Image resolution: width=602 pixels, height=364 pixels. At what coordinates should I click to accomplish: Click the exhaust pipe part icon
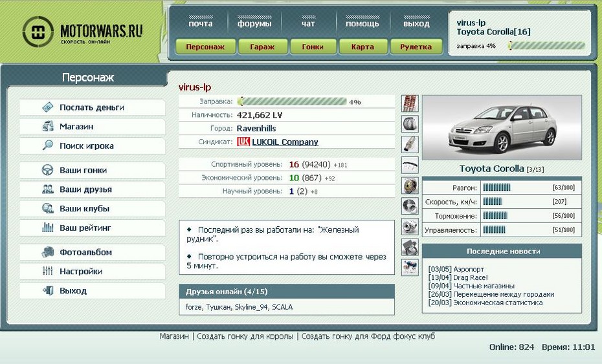(x=410, y=144)
